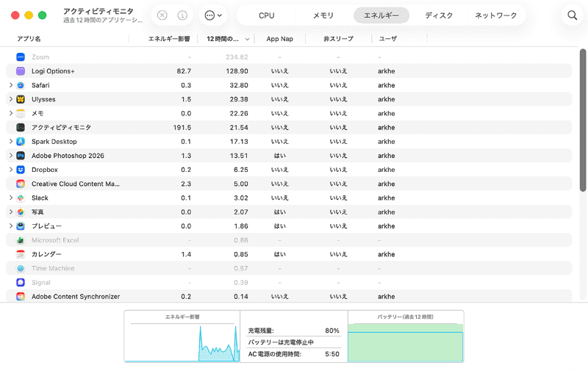Sort by 12時間の… column header
This screenshot has height=371, width=588.
click(223, 39)
